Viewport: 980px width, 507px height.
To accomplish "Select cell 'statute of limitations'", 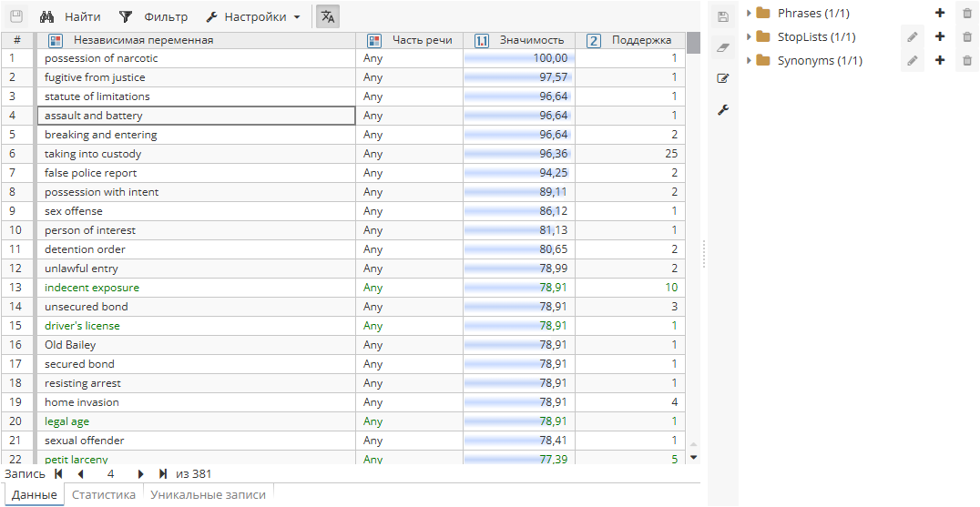I will (197, 96).
